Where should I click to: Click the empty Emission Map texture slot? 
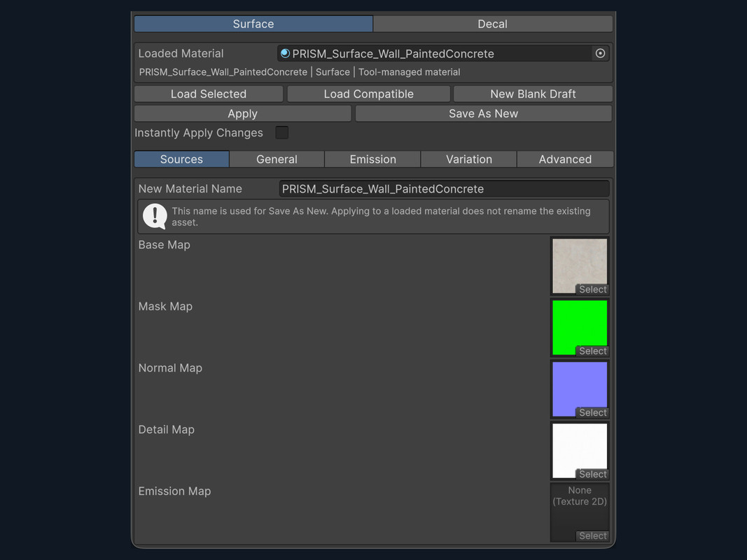[579, 512]
